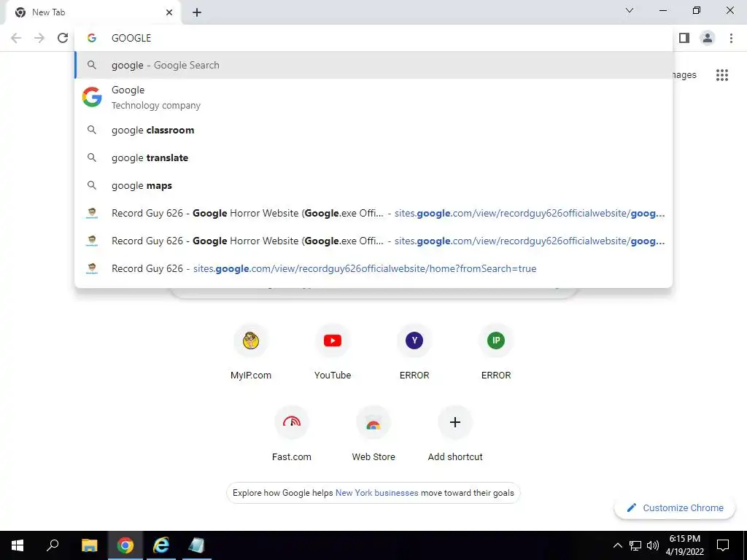Launch Internet Explorer from taskbar
Screen dimensions: 747x560
(161, 545)
